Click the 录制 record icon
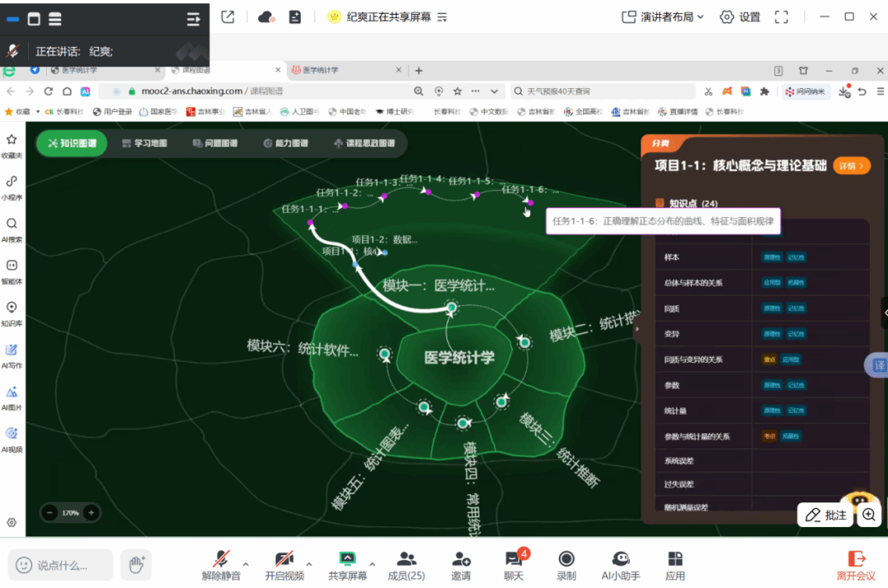 [x=567, y=560]
